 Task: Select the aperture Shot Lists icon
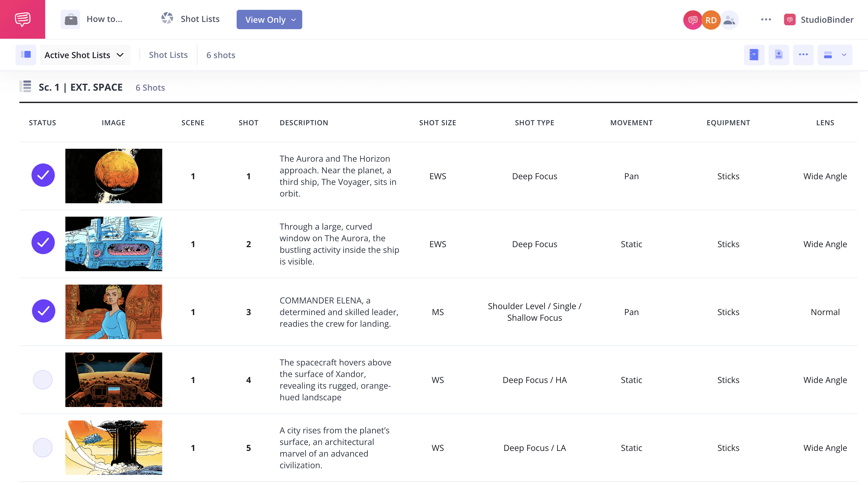coord(167,19)
